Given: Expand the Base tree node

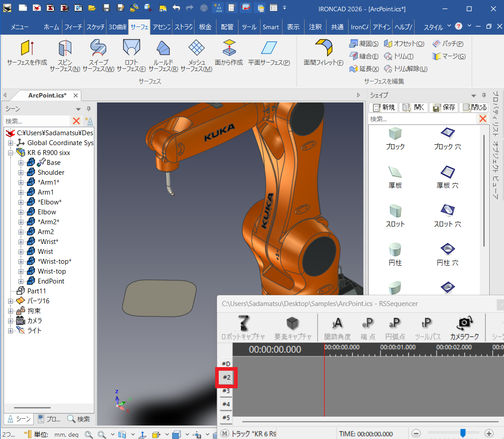Looking at the screenshot, I should click(x=21, y=163).
